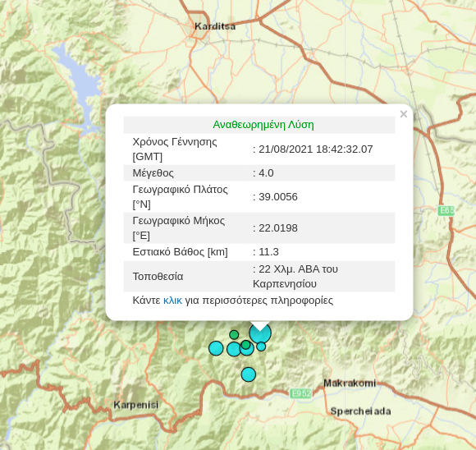Select the leftmost cyan earthquake marker
The width and height of the screenshot is (476, 450).
[216, 348]
